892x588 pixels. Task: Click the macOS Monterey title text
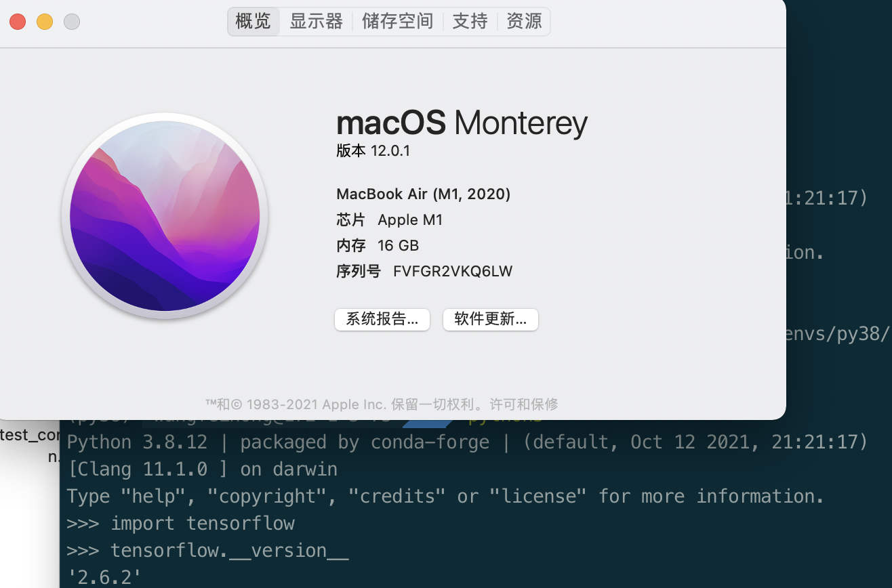click(x=462, y=123)
